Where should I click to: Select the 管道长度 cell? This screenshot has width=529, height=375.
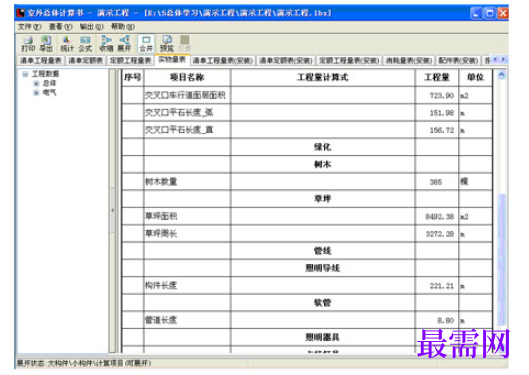tap(187, 320)
